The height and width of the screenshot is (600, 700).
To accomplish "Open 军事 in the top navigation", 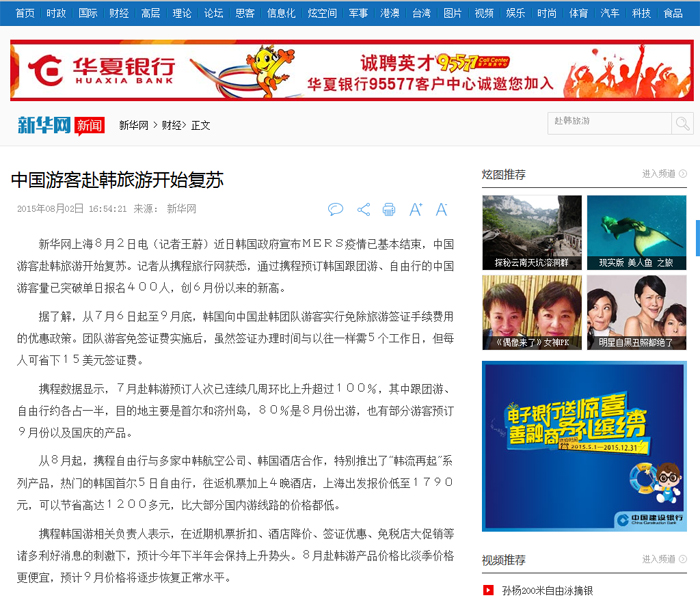I will coord(358,13).
